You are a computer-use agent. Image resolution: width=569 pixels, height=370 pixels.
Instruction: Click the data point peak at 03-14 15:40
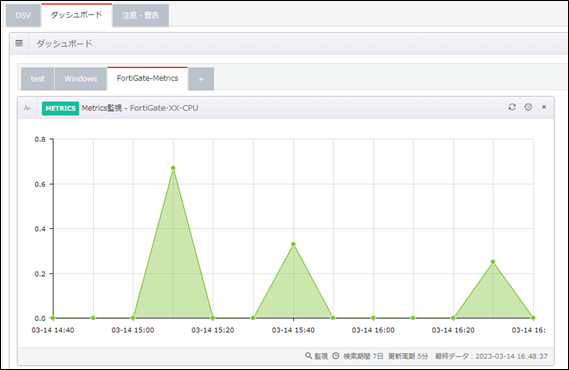tap(293, 244)
